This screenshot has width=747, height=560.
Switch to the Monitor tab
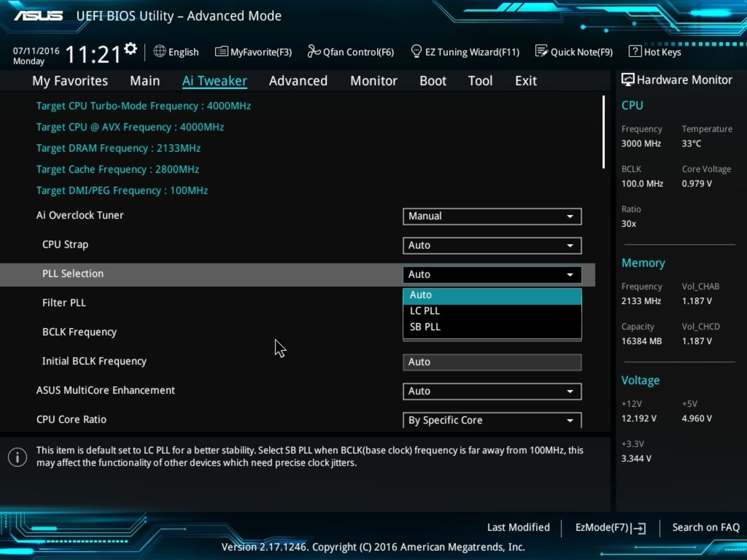(x=374, y=81)
